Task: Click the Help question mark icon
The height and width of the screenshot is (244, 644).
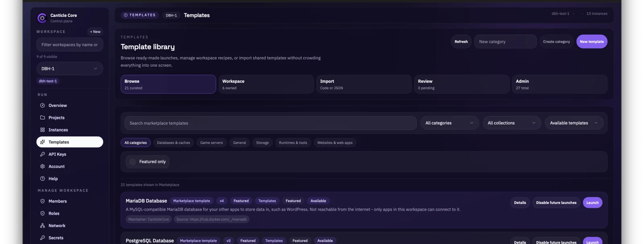Action: [42, 178]
